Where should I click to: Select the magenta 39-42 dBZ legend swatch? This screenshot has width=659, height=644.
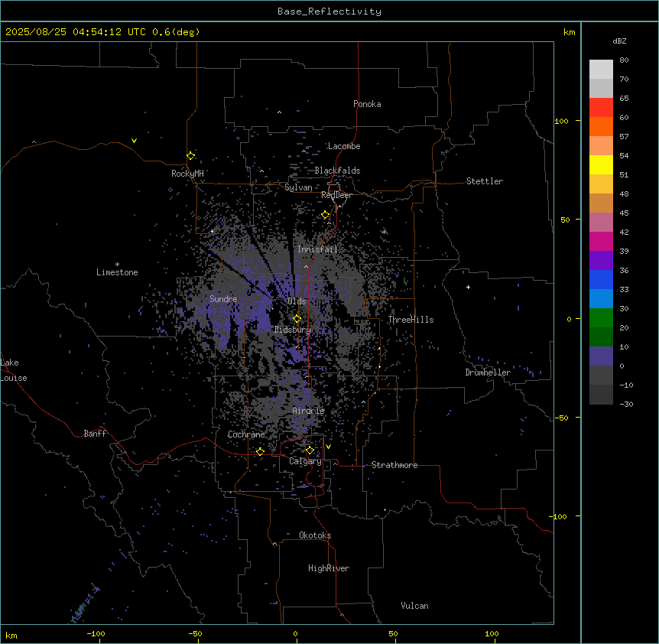601,241
